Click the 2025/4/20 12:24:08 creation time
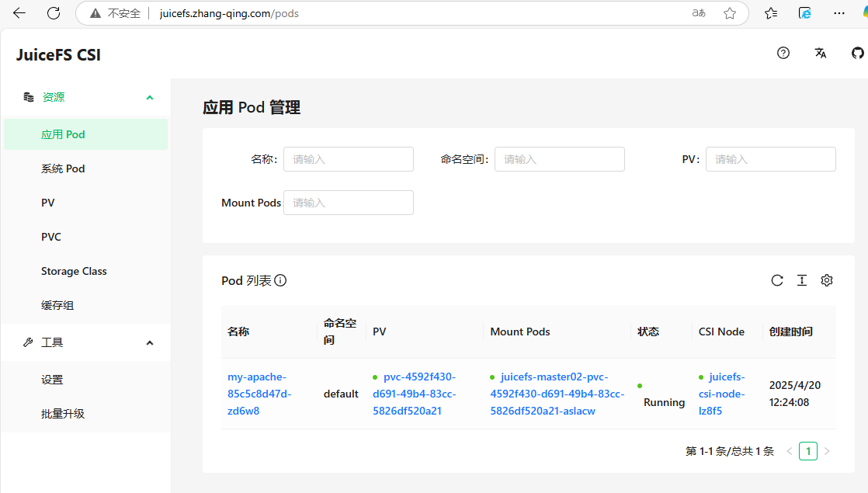 795,394
